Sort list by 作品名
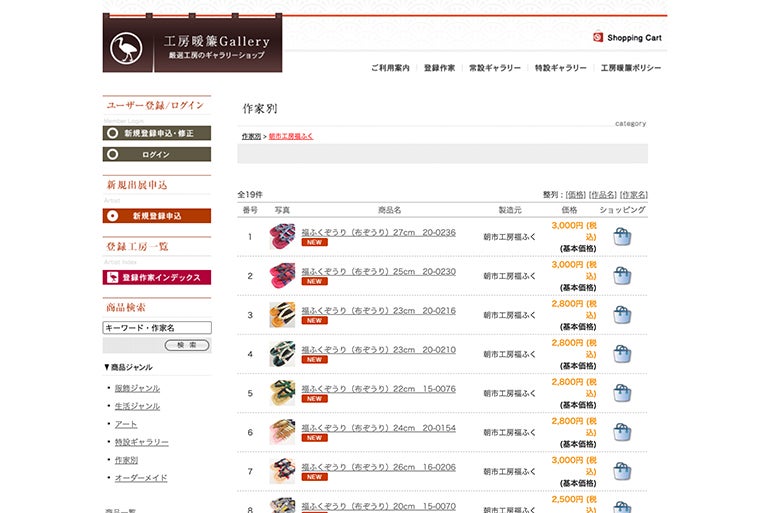The image size is (770, 513). click(x=603, y=195)
